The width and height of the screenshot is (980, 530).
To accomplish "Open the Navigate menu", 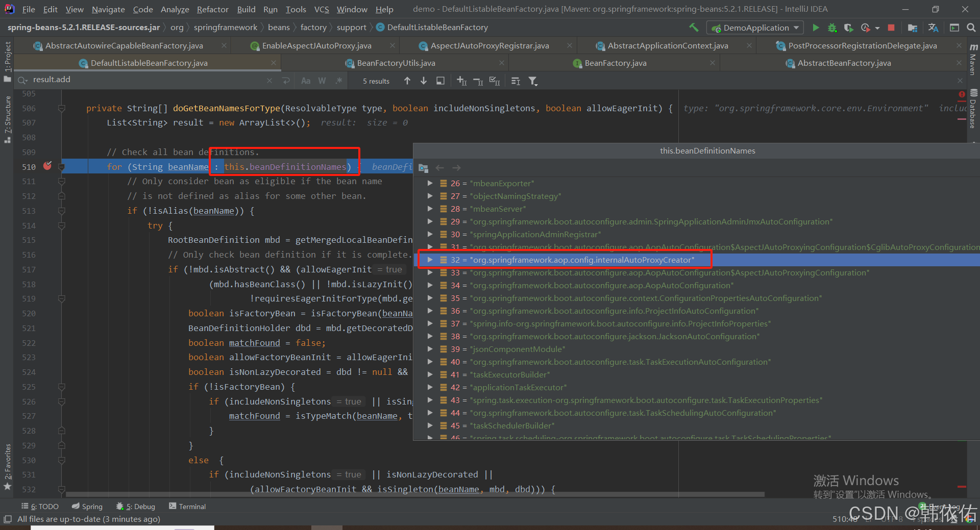I will (x=108, y=9).
